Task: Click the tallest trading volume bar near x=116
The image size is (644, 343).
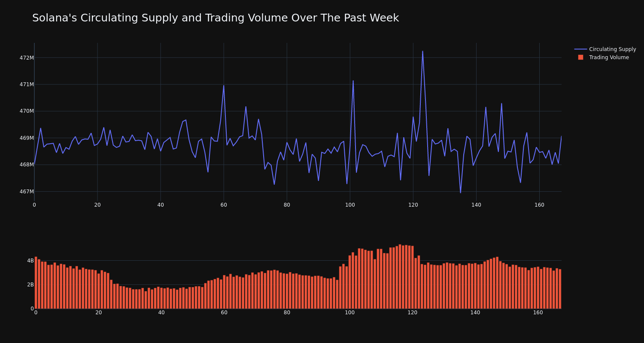Action: (x=400, y=277)
